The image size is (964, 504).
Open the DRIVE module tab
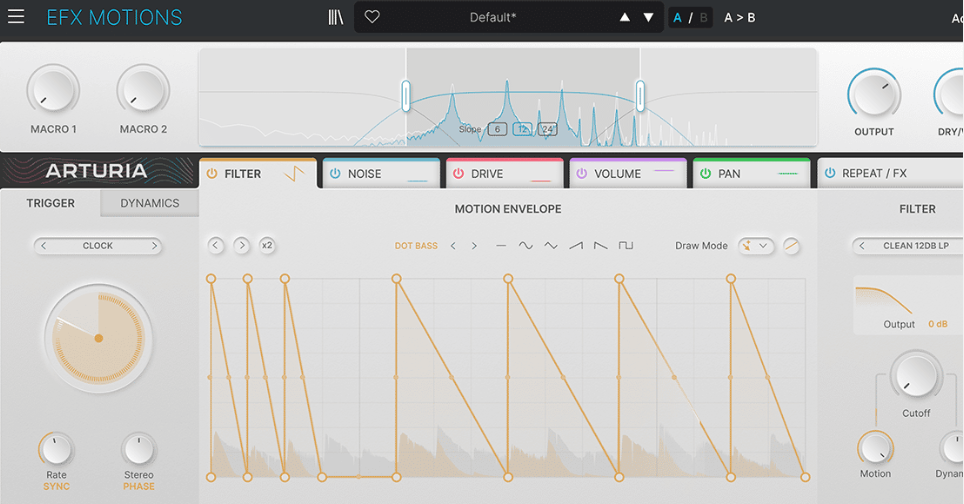pos(504,173)
